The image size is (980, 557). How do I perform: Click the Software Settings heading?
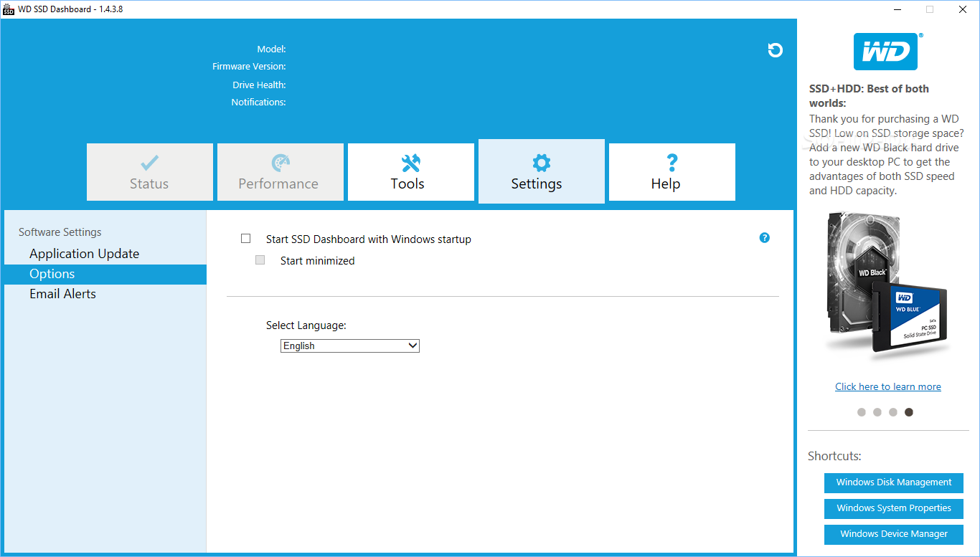(x=60, y=232)
